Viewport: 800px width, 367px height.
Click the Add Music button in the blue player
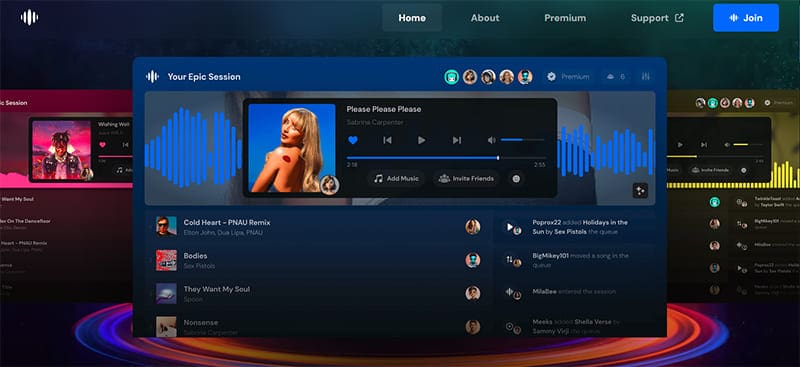(x=396, y=179)
